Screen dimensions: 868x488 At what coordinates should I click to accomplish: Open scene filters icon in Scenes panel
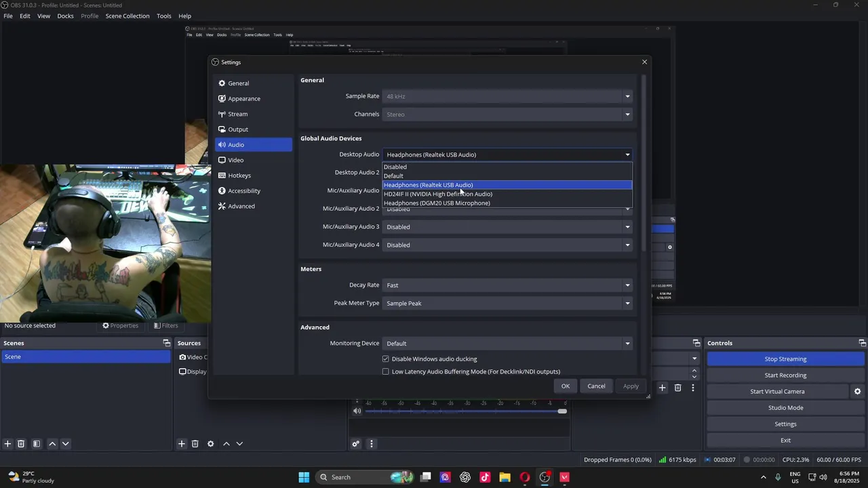pos(37,444)
